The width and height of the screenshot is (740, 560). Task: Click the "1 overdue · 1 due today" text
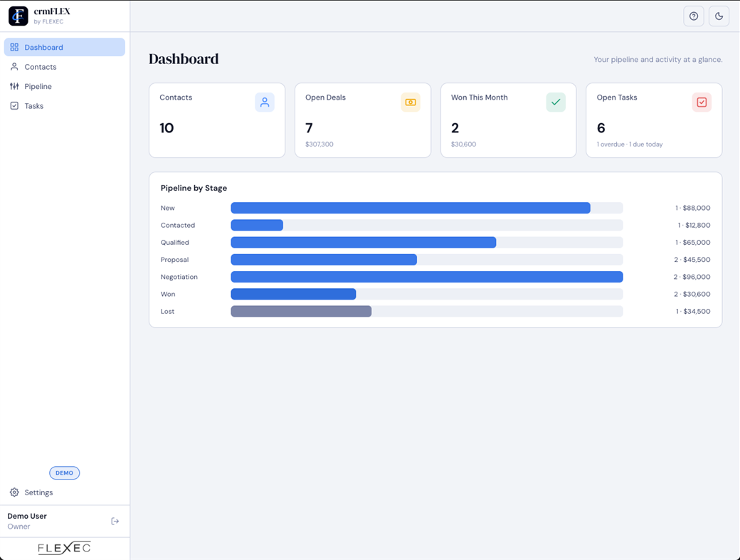click(630, 144)
